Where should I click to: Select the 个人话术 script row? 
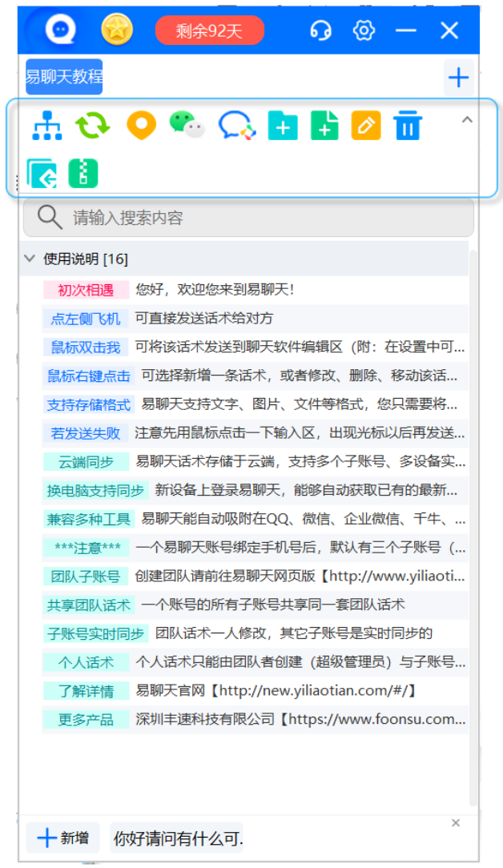tap(255, 663)
